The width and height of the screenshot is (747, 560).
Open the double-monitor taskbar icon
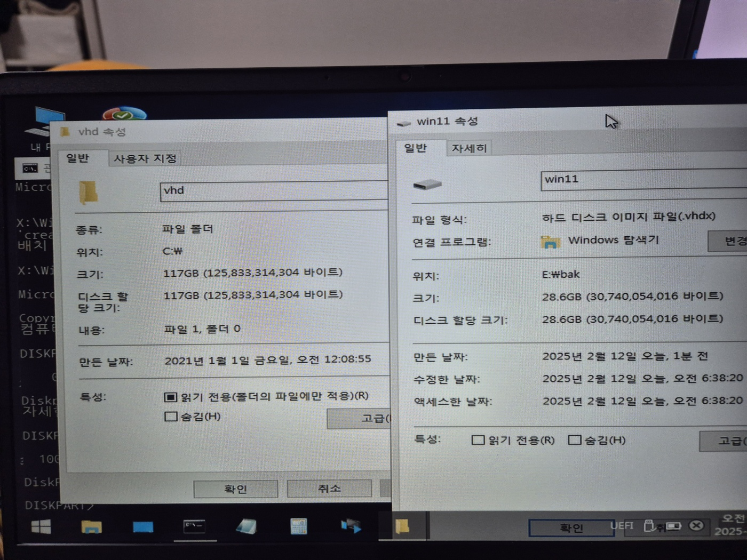[351, 526]
